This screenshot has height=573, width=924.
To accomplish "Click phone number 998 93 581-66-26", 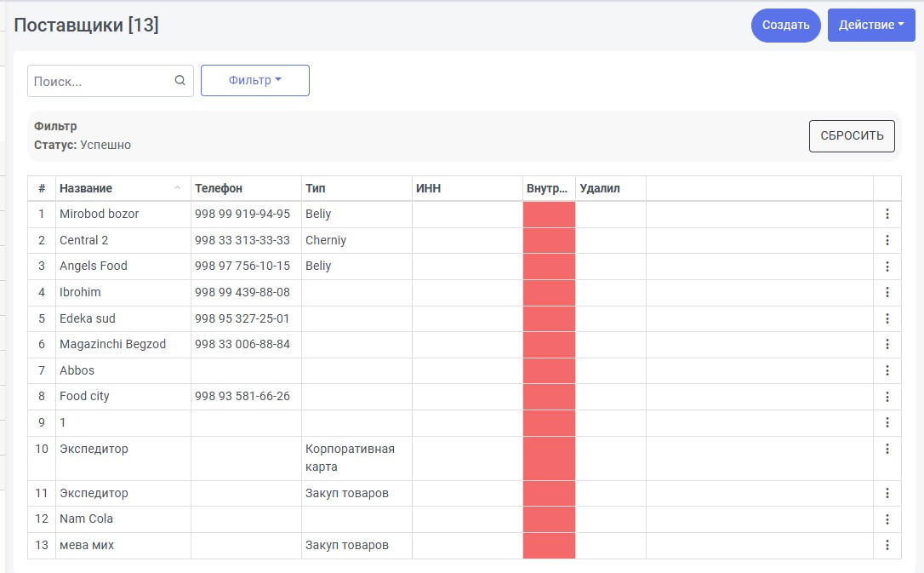I will coord(242,396).
